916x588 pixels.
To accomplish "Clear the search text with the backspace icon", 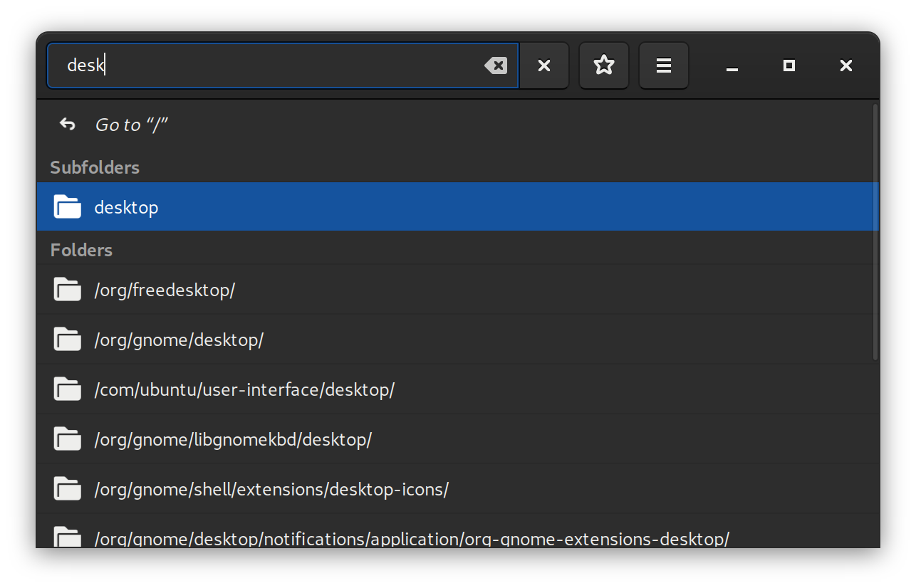I will [496, 65].
